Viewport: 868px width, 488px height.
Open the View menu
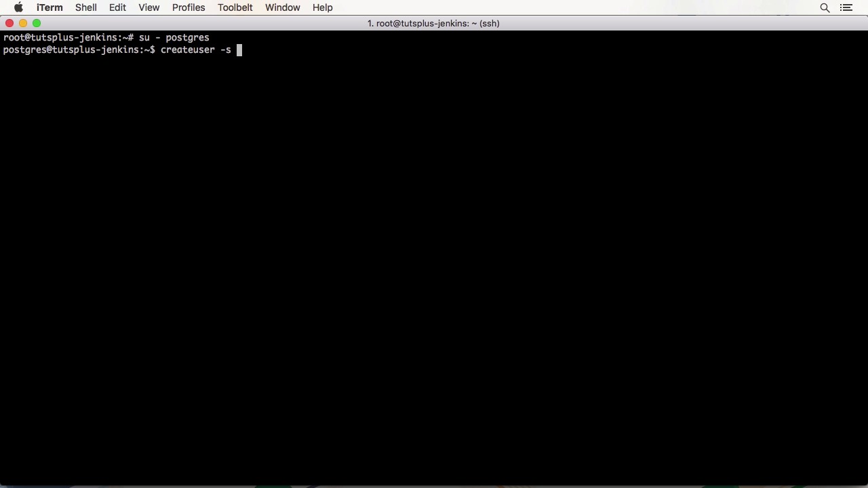(149, 7)
